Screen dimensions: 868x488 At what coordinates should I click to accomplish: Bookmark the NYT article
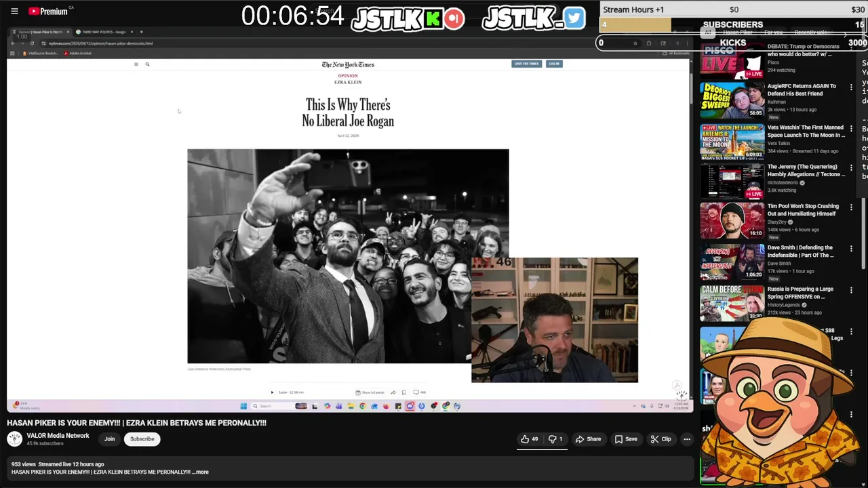[x=403, y=392]
